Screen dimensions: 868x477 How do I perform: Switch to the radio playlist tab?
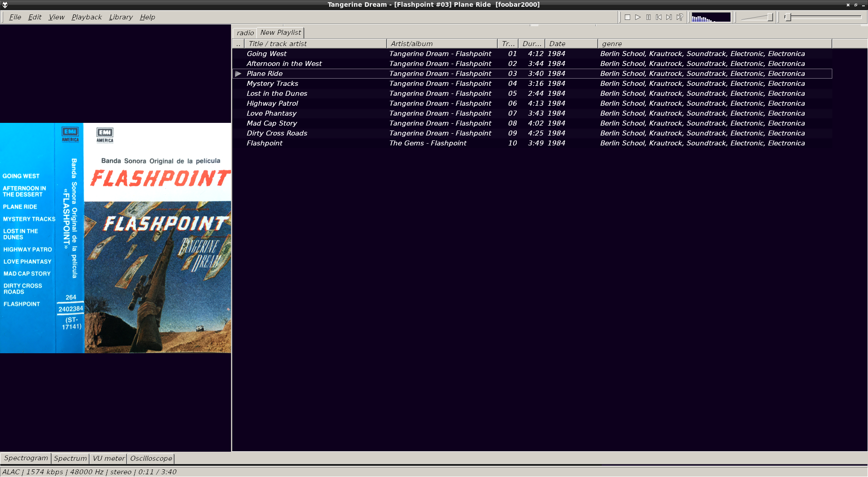coord(245,33)
